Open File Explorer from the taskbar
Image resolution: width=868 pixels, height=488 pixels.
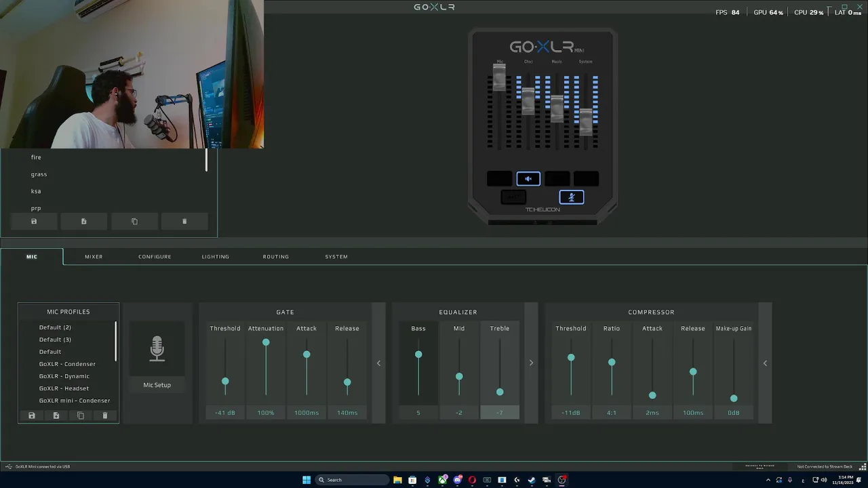click(397, 480)
